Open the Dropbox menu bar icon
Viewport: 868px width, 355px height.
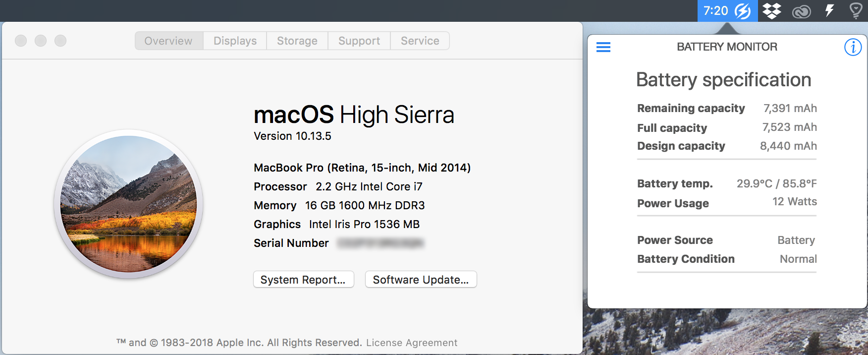point(771,10)
